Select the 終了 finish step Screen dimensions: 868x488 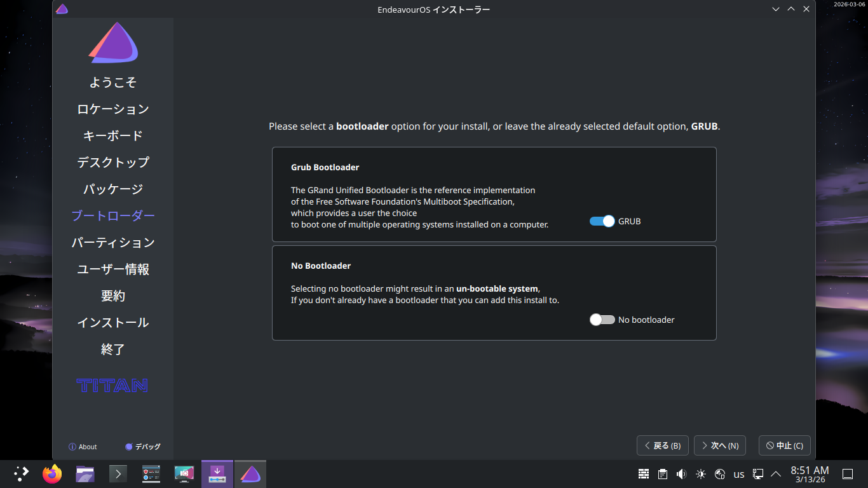point(113,349)
